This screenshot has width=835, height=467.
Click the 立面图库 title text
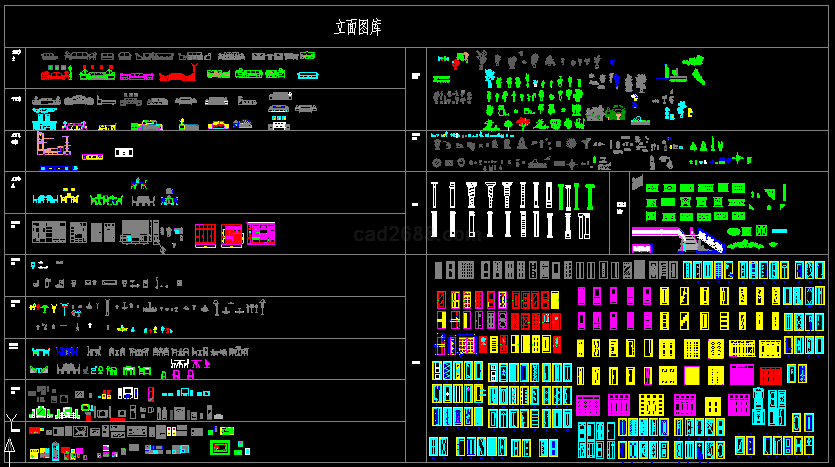pos(364,27)
